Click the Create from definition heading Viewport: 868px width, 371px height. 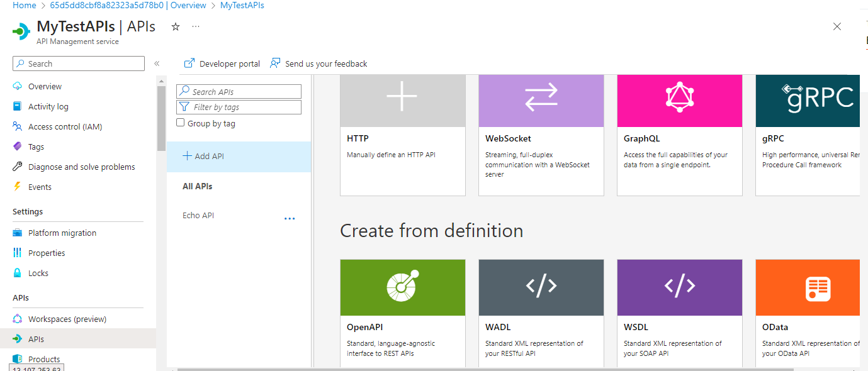tap(432, 231)
